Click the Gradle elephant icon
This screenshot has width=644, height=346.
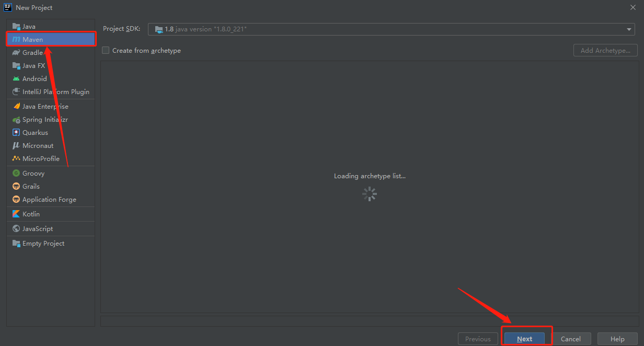pyautogui.click(x=16, y=52)
